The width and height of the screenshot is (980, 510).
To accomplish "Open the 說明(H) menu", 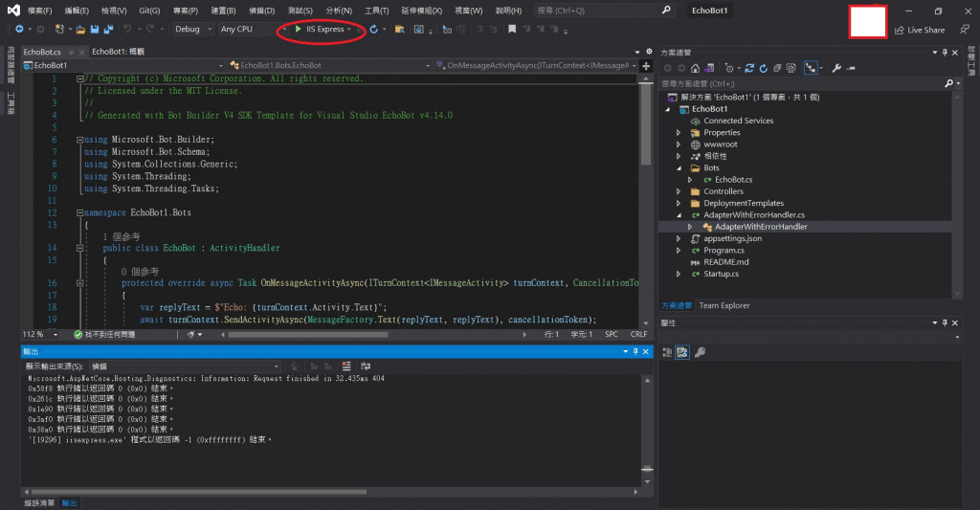I will pyautogui.click(x=508, y=11).
